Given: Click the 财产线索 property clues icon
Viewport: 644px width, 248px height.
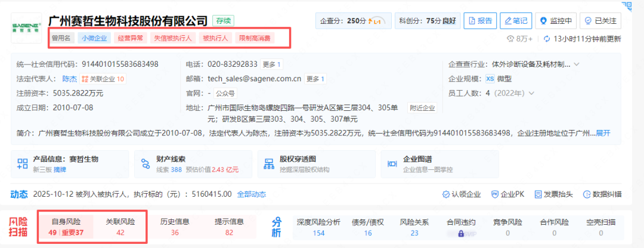Looking at the screenshot, I should (x=145, y=164).
